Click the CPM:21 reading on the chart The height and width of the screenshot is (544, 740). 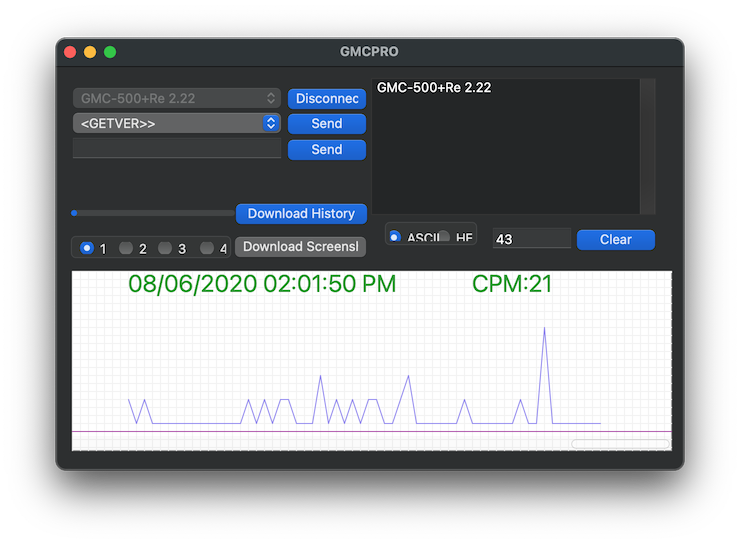[x=512, y=284]
